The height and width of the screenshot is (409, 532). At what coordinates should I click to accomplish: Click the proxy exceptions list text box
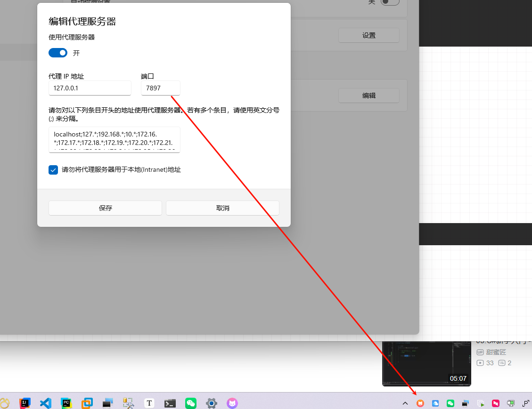point(114,140)
